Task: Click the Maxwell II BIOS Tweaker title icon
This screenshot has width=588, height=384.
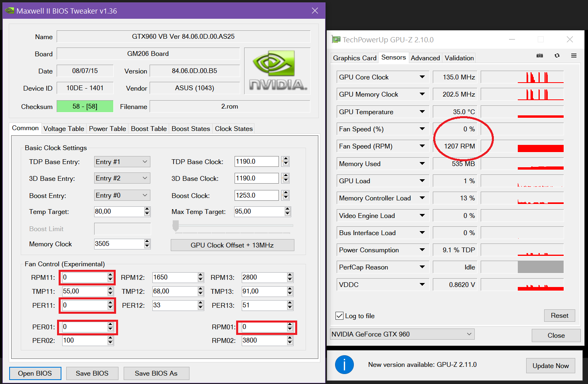Action: pos(10,11)
